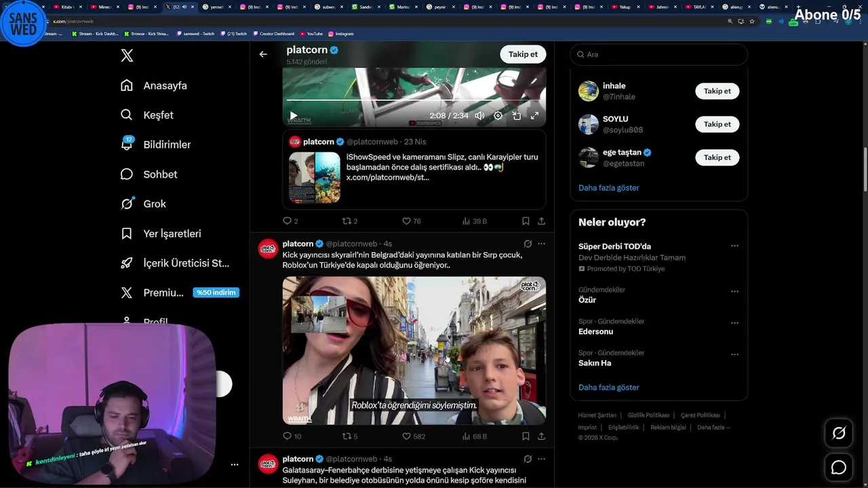Open more options for Süper Derbi TOD'da

click(x=734, y=246)
